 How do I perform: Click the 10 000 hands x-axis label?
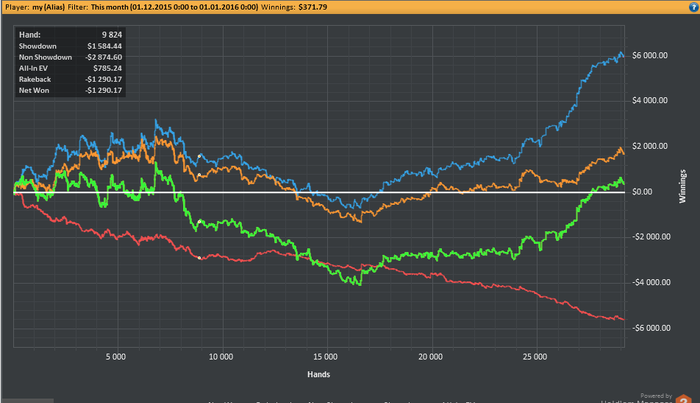(x=221, y=357)
